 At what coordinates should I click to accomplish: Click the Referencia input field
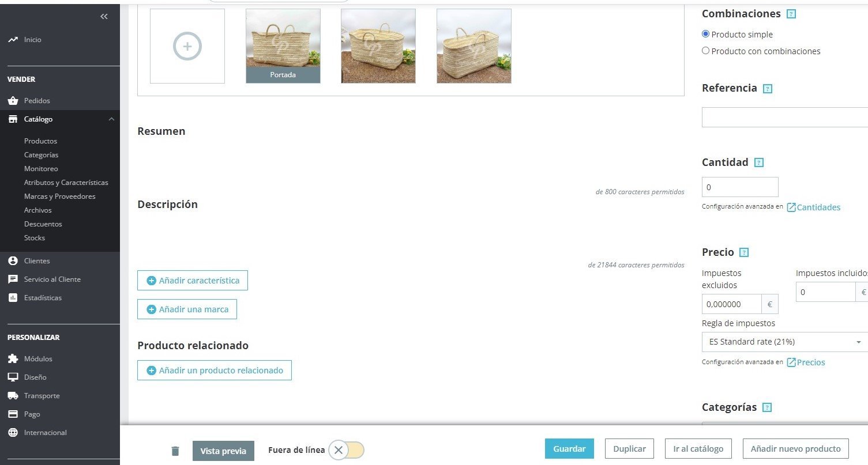[x=785, y=117]
